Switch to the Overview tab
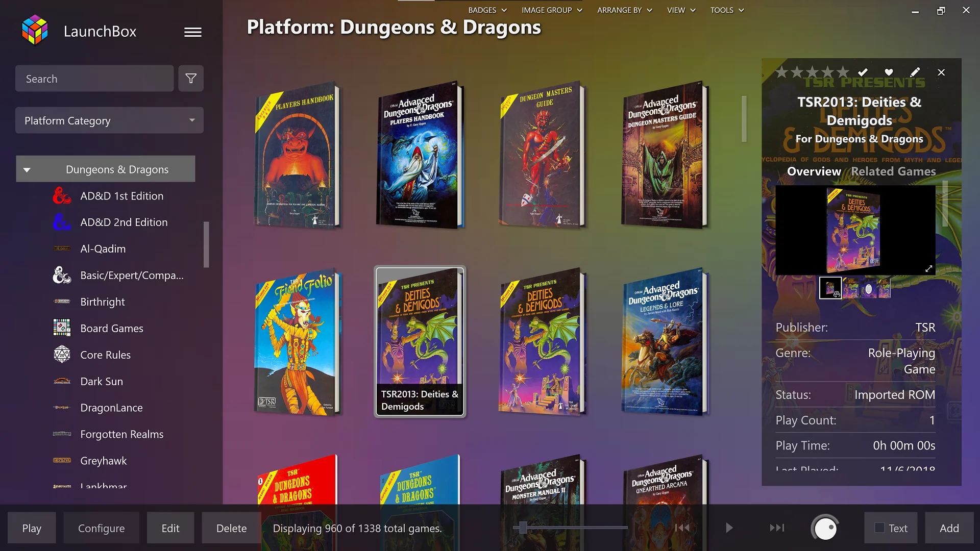980x551 pixels. click(814, 171)
